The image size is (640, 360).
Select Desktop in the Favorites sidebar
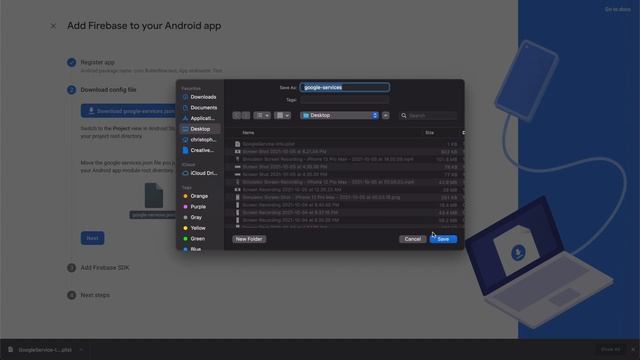point(200,129)
